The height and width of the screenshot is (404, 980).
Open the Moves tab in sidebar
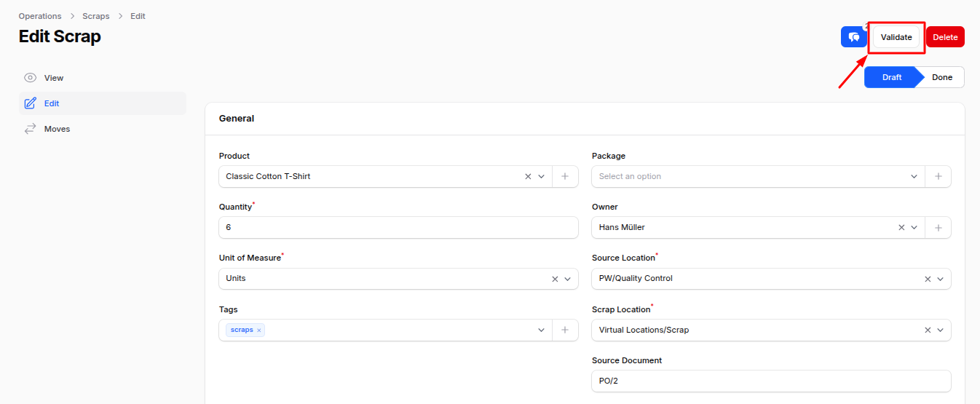(x=57, y=129)
